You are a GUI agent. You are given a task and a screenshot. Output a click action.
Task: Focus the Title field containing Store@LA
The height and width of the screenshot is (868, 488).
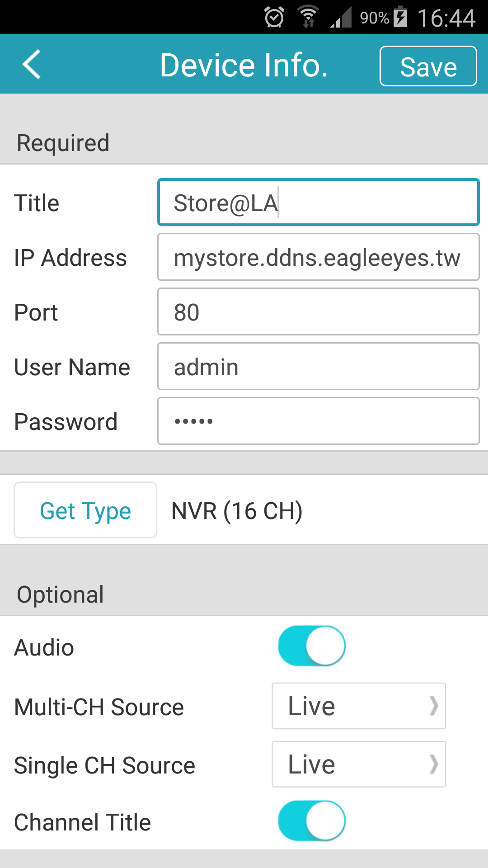[x=319, y=202]
